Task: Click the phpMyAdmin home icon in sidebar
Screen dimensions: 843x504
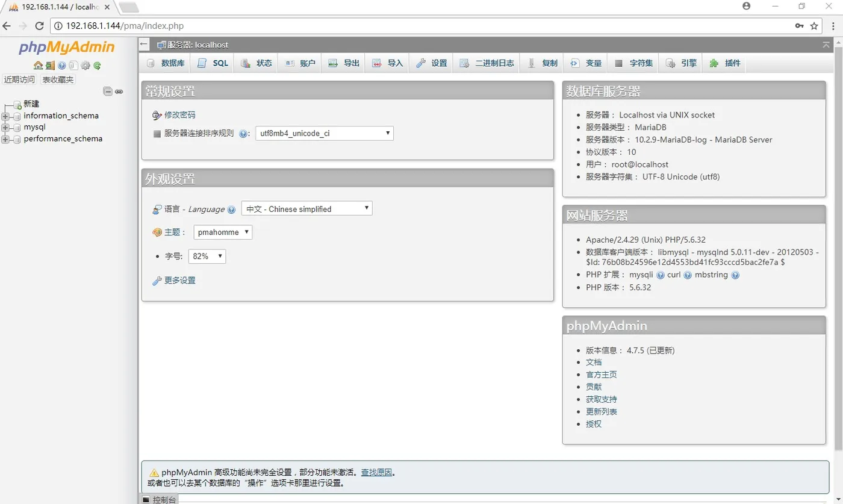Action: tap(38, 66)
